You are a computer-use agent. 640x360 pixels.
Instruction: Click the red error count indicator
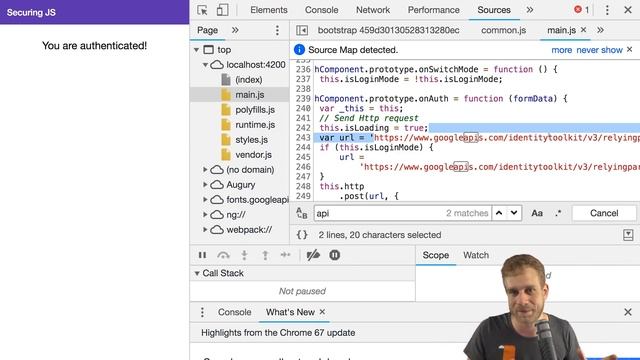tap(582, 10)
